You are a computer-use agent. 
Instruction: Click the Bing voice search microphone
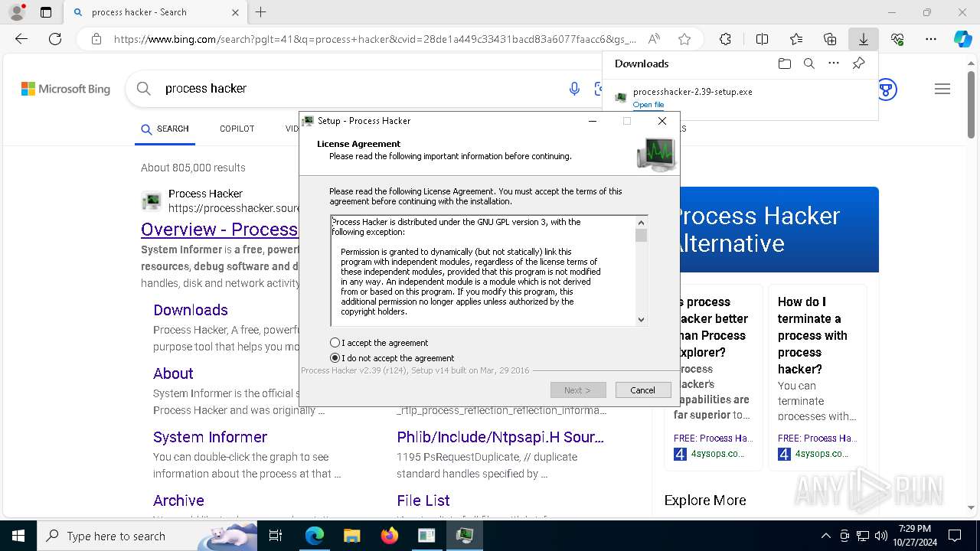click(x=574, y=89)
